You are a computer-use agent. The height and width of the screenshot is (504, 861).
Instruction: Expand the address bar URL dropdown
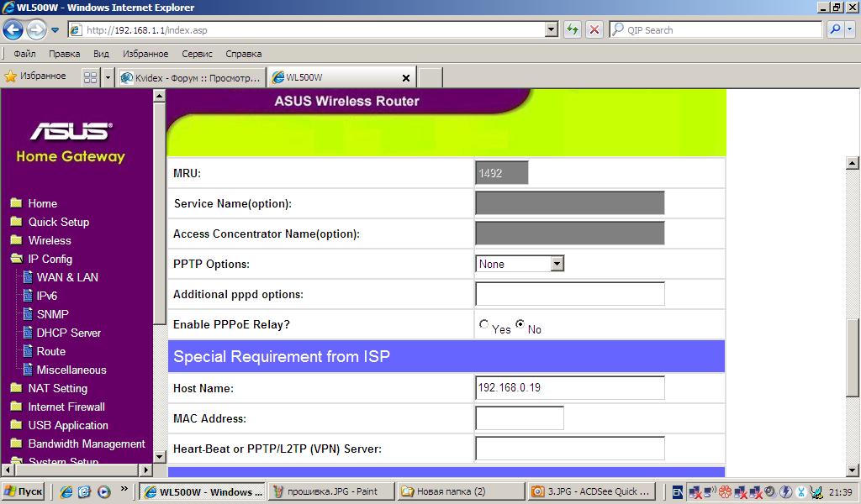[552, 29]
